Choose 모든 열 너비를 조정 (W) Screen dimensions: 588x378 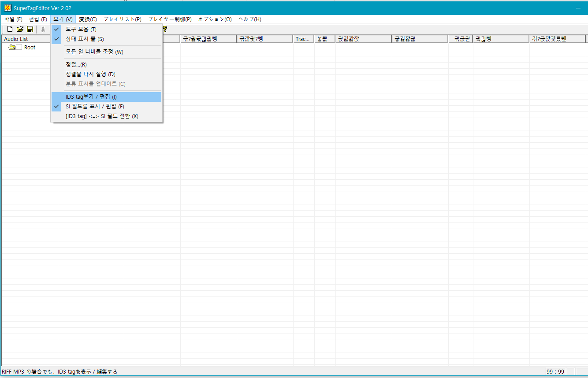click(107, 52)
